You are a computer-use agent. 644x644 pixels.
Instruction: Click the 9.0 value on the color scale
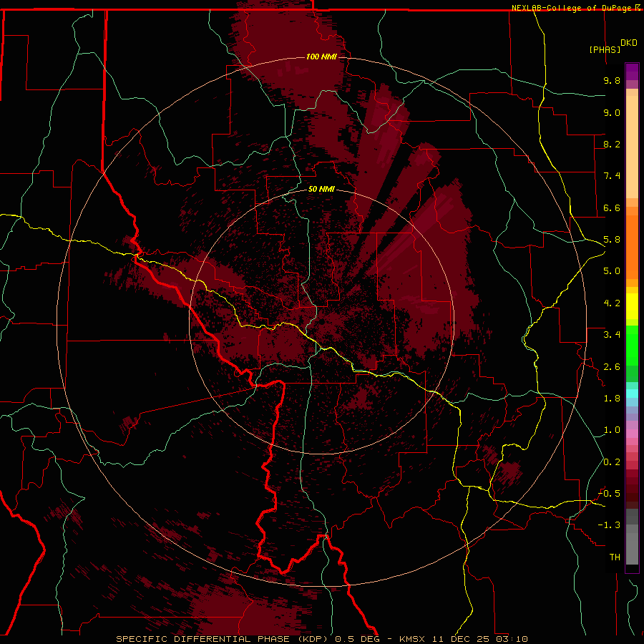(612, 112)
